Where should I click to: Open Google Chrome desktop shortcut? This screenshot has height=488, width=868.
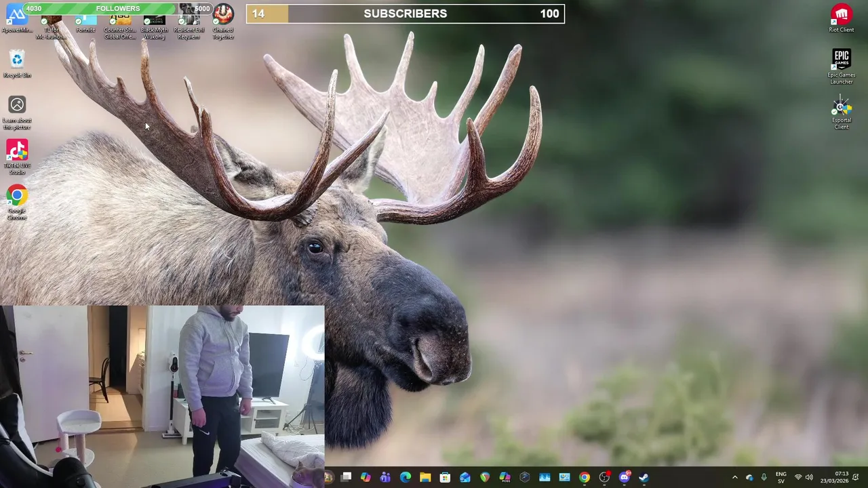pyautogui.click(x=17, y=203)
